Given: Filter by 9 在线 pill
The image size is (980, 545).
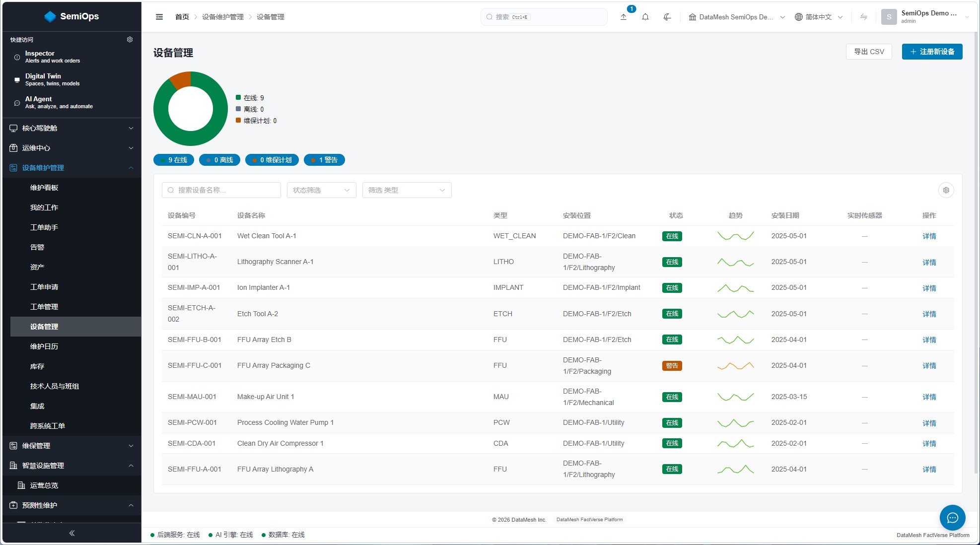Looking at the screenshot, I should 174,160.
